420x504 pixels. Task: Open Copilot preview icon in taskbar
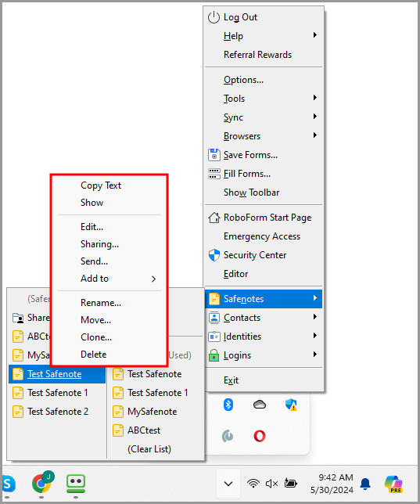[x=393, y=484]
